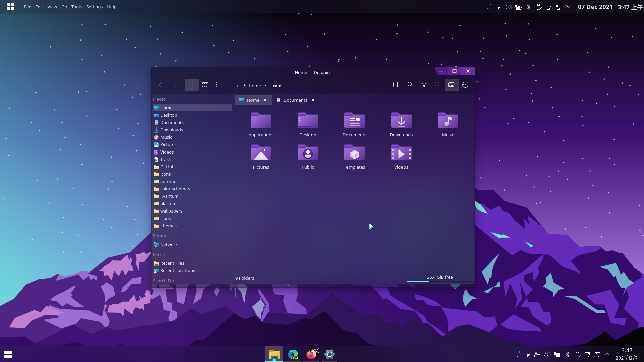Open the File menu
644x362 pixels.
28,7
